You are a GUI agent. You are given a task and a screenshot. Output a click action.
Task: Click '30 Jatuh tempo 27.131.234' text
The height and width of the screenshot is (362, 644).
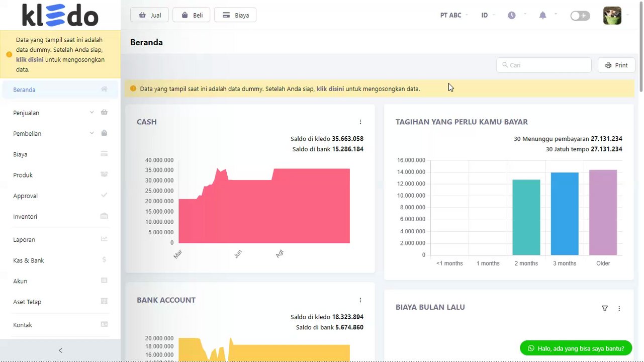pyautogui.click(x=584, y=149)
